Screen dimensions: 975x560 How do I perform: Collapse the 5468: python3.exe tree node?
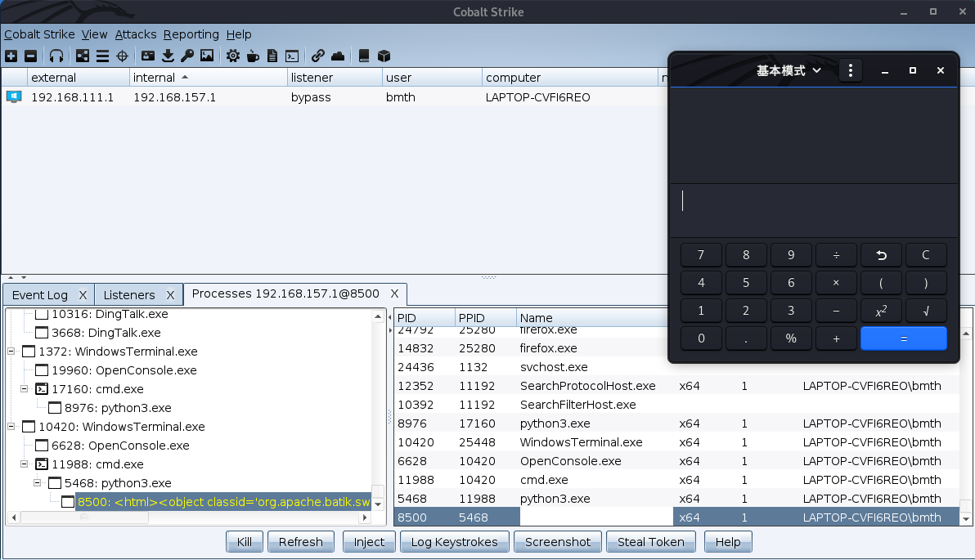(38, 483)
